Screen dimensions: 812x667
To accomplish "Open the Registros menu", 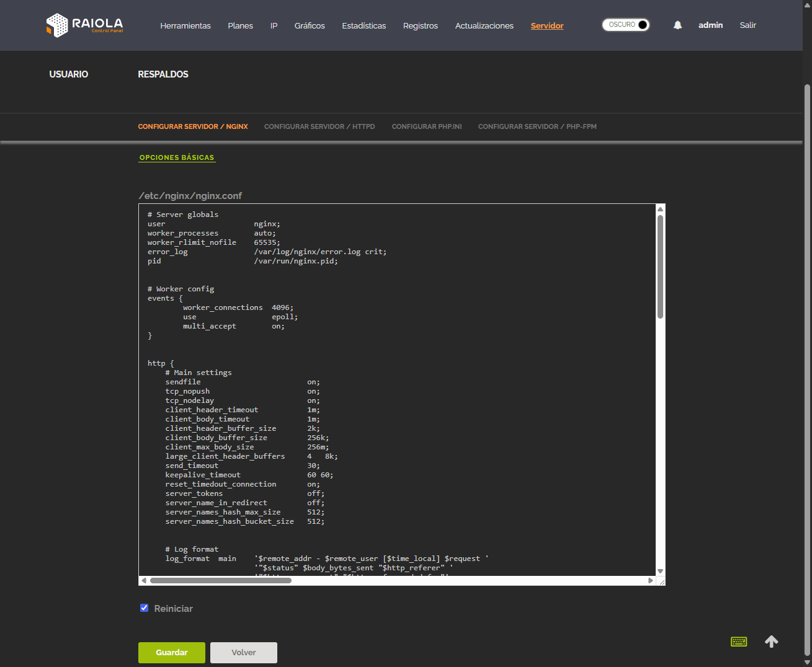I will point(421,25).
